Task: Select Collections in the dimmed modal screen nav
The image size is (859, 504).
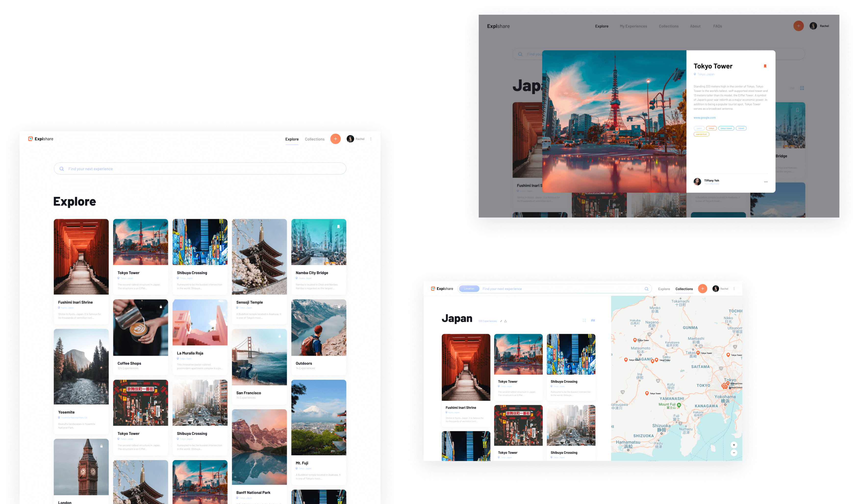Action: pos(669,26)
